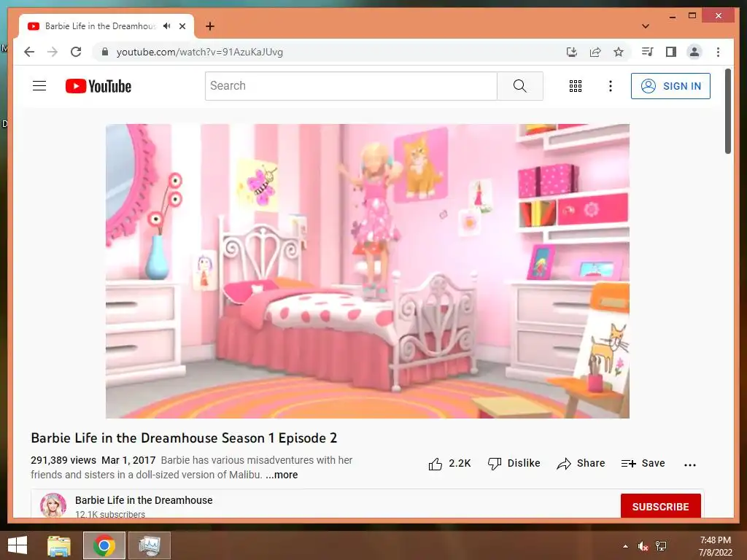
Task: Close the Barbie Life in the Dreamhouse tab
Action: click(182, 26)
